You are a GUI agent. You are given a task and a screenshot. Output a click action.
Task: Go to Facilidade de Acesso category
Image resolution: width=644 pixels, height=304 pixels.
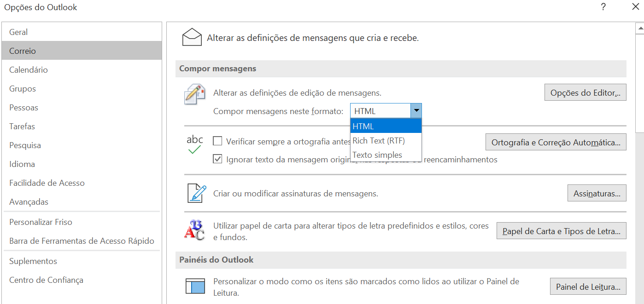82,183
